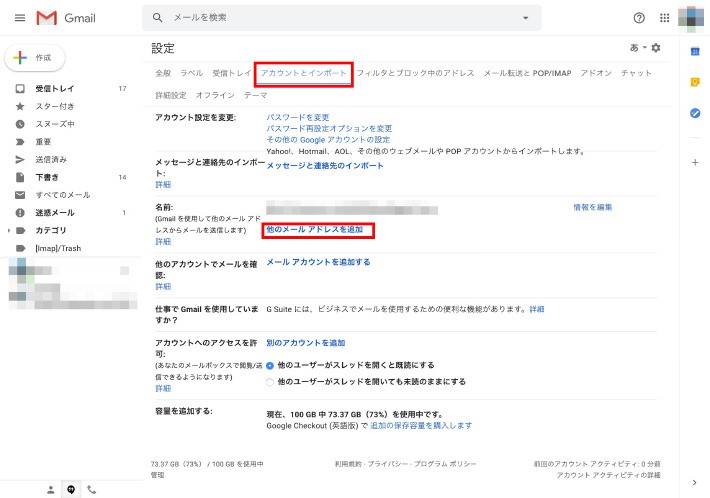Open the 詳細設定 settings tab
Viewport: 710px width, 498px height.
point(171,95)
